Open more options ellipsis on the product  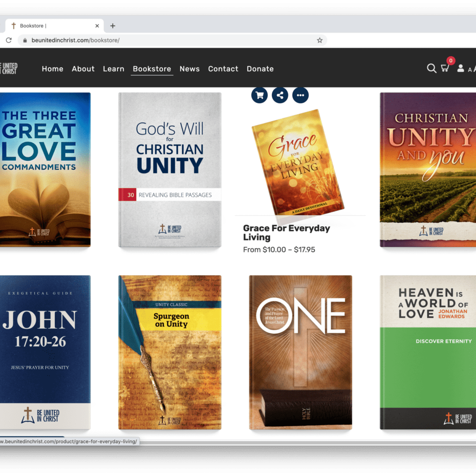(x=300, y=95)
